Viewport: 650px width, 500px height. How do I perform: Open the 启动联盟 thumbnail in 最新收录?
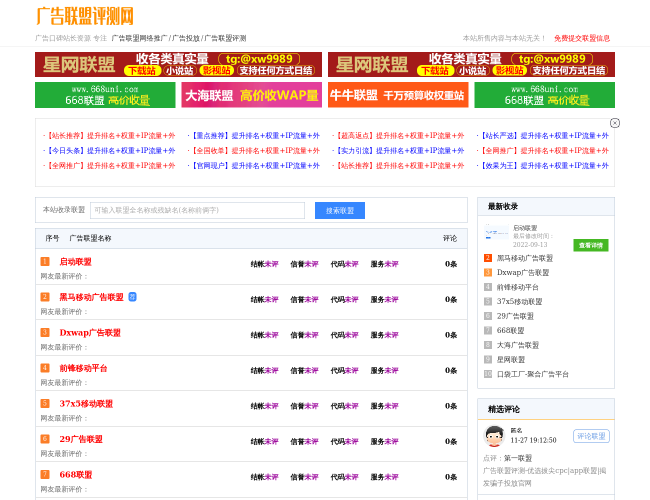[x=497, y=233]
